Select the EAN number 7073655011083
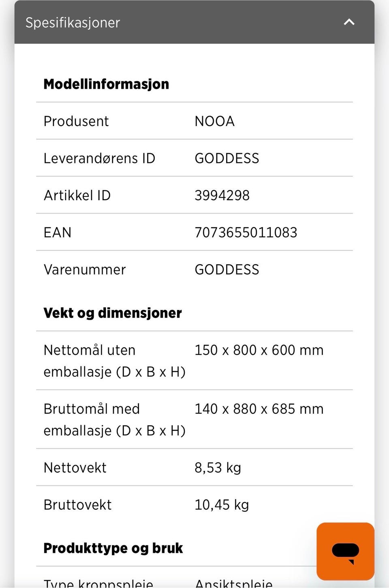 point(246,232)
